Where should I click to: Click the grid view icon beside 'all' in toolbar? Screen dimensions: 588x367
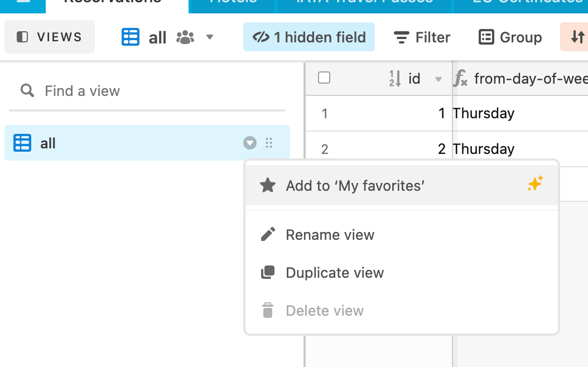[131, 37]
